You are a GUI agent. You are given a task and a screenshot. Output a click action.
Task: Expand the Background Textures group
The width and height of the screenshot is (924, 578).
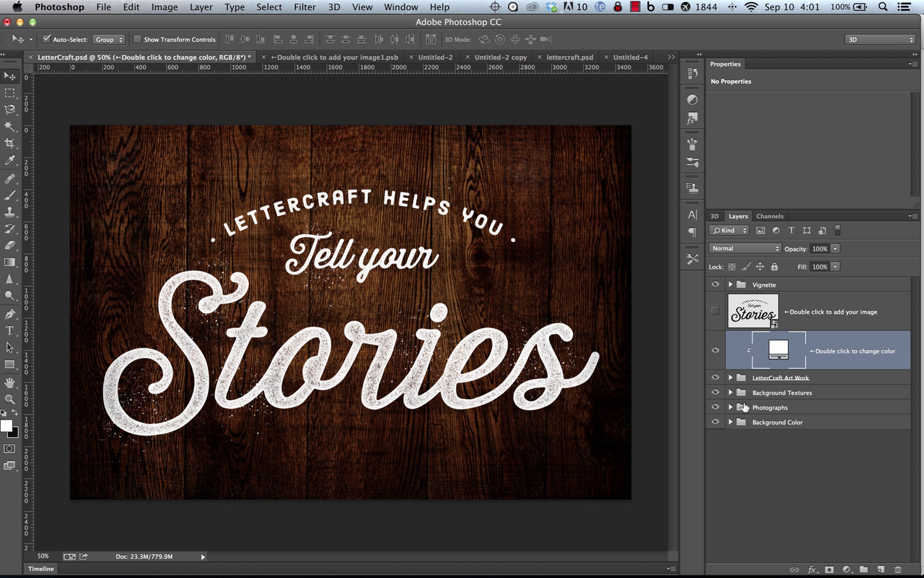click(x=730, y=392)
